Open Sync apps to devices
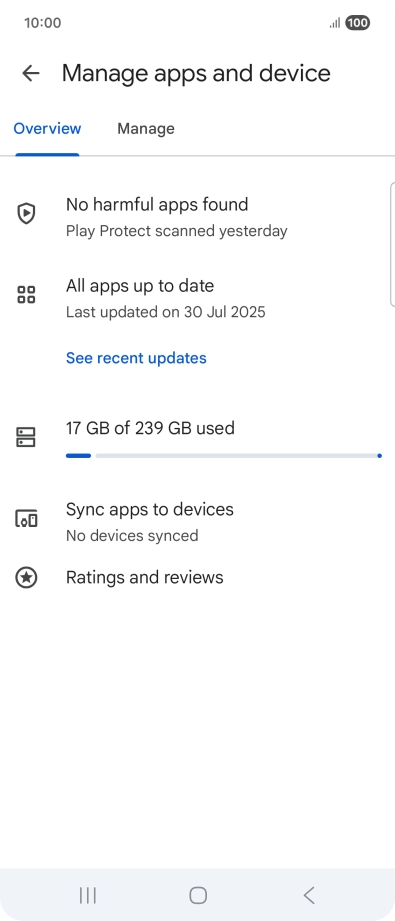Screen dimensions: 395x921 198,521
